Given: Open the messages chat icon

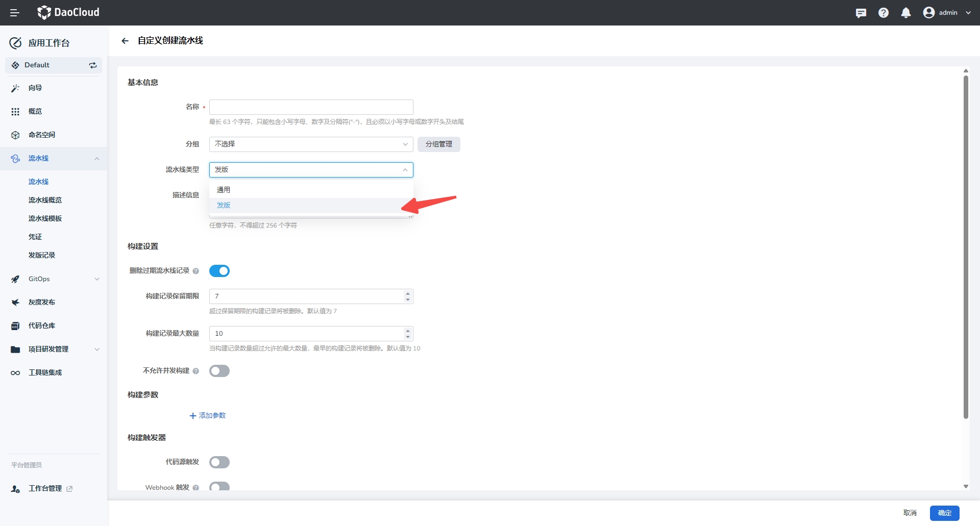Looking at the screenshot, I should pos(861,13).
